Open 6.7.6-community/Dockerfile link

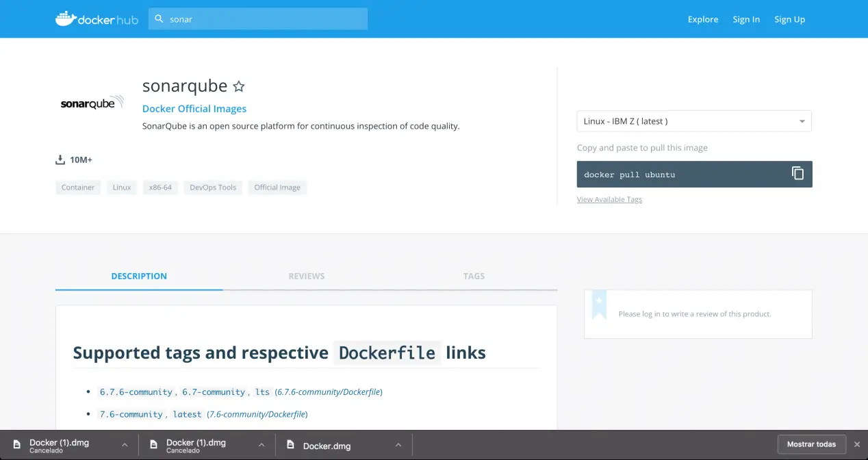coord(329,392)
